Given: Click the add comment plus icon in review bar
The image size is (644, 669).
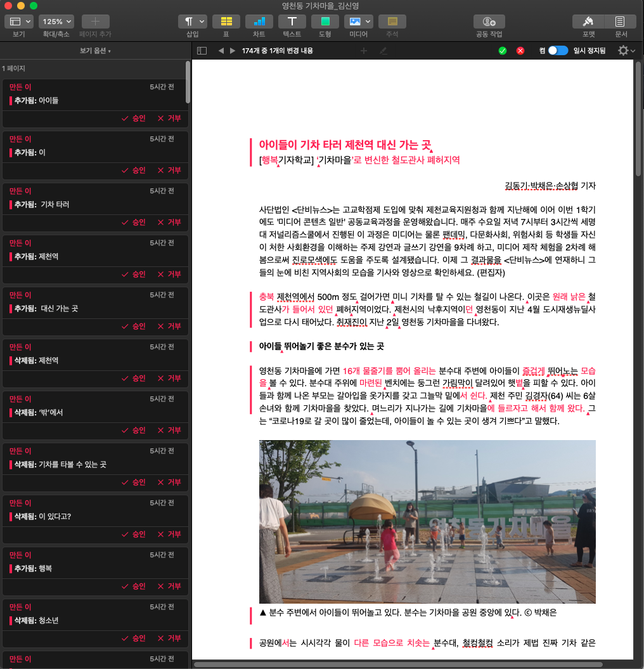Looking at the screenshot, I should pos(364,51).
